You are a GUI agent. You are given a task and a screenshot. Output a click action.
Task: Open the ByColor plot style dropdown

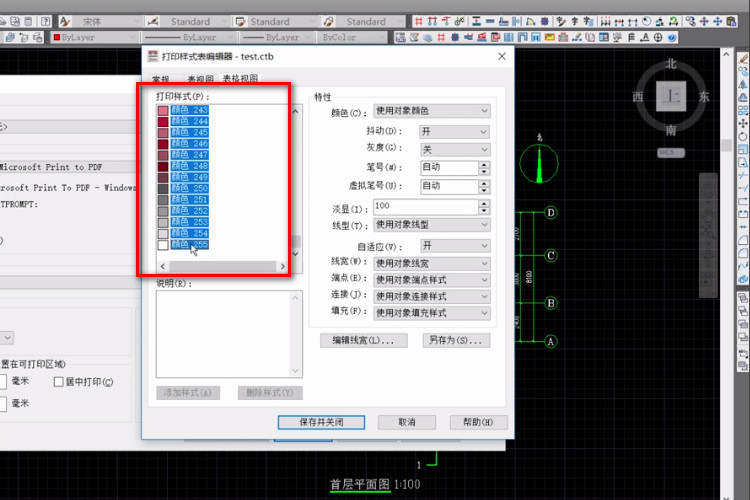[x=353, y=37]
